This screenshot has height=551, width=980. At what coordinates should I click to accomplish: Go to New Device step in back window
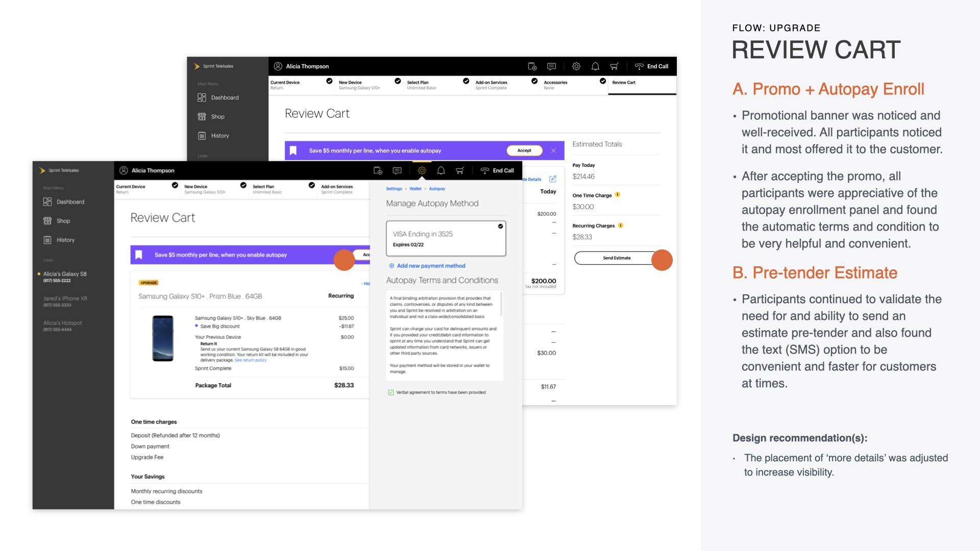pos(370,85)
